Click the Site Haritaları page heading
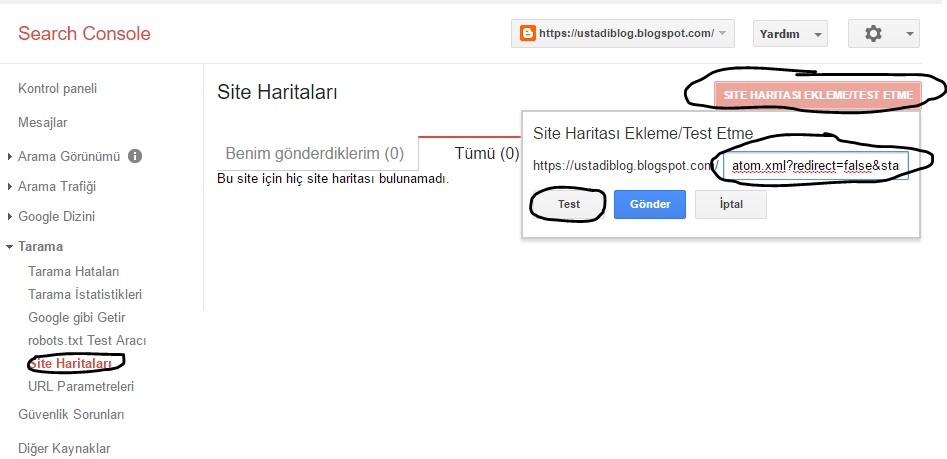Screen dimensions: 947x459 tap(277, 92)
